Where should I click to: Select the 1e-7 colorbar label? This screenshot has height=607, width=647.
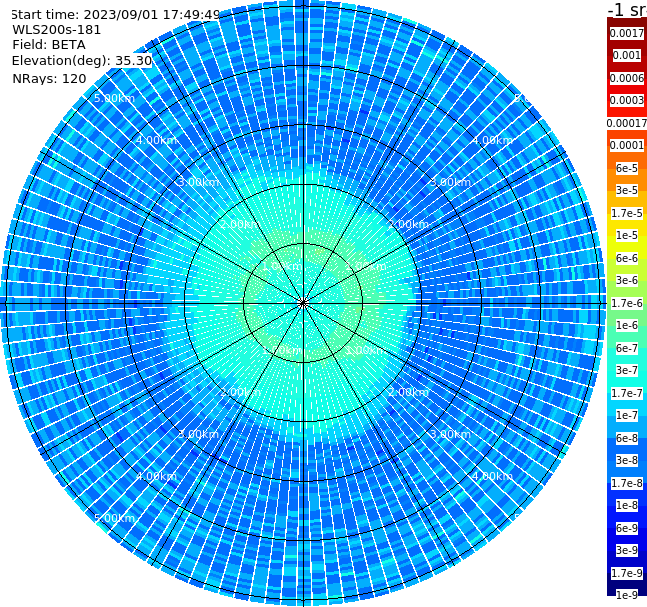pyautogui.click(x=627, y=415)
